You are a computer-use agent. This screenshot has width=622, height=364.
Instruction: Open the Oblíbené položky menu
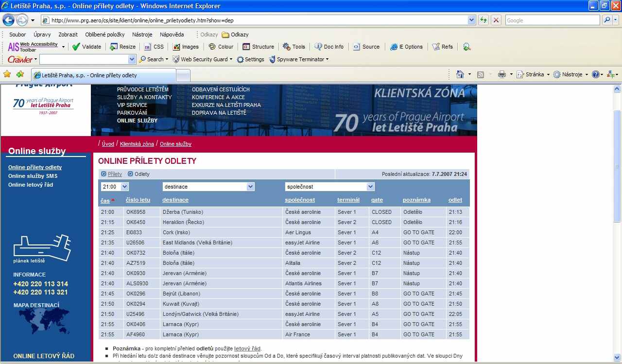[105, 35]
